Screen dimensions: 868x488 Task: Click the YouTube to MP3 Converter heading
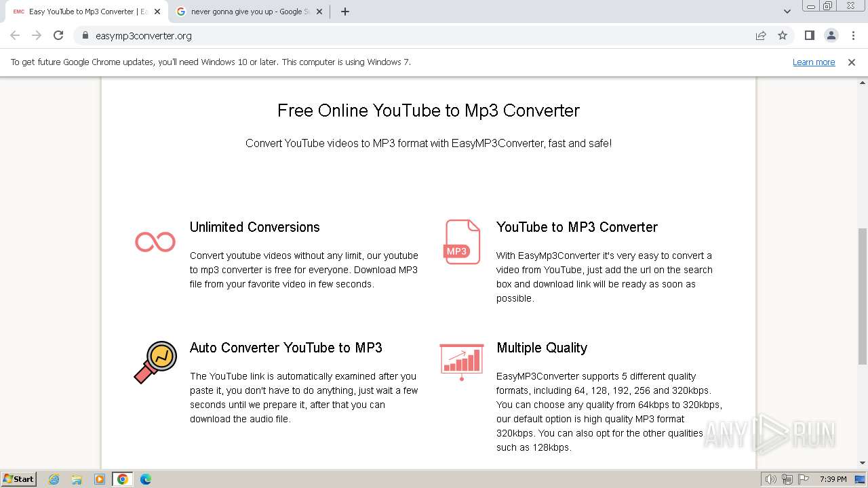[x=577, y=227]
